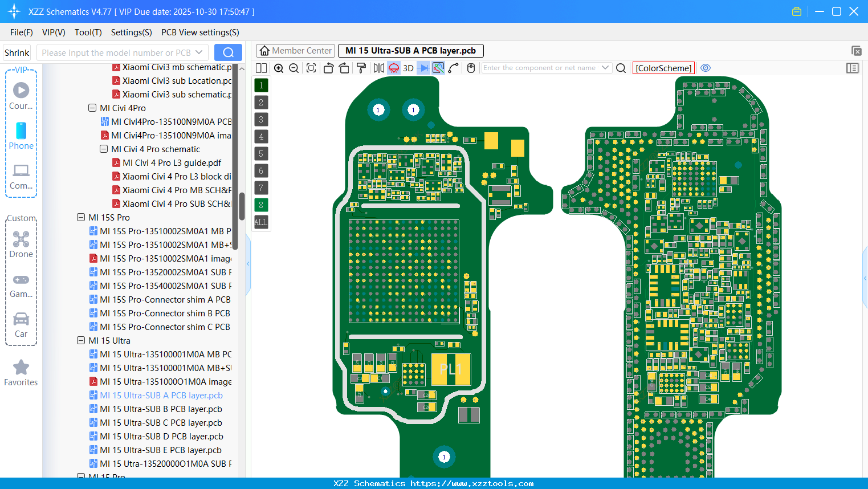Activate PCB layer 1

tap(260, 85)
